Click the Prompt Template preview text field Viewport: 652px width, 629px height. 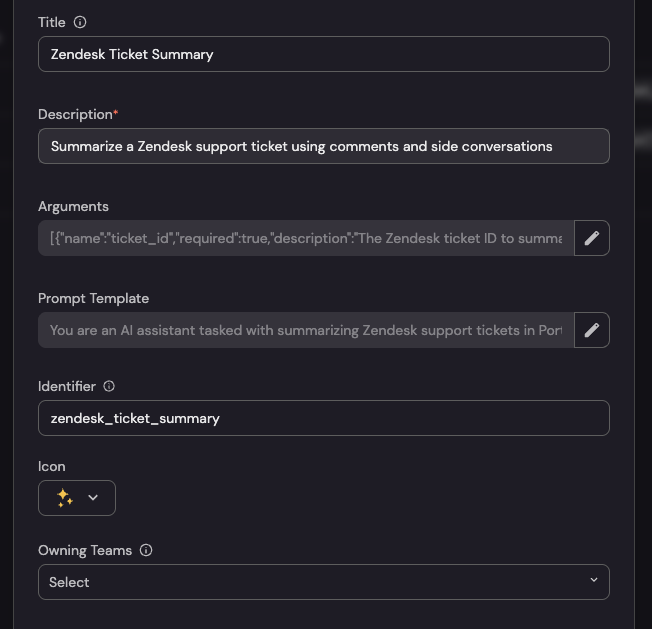click(305, 330)
